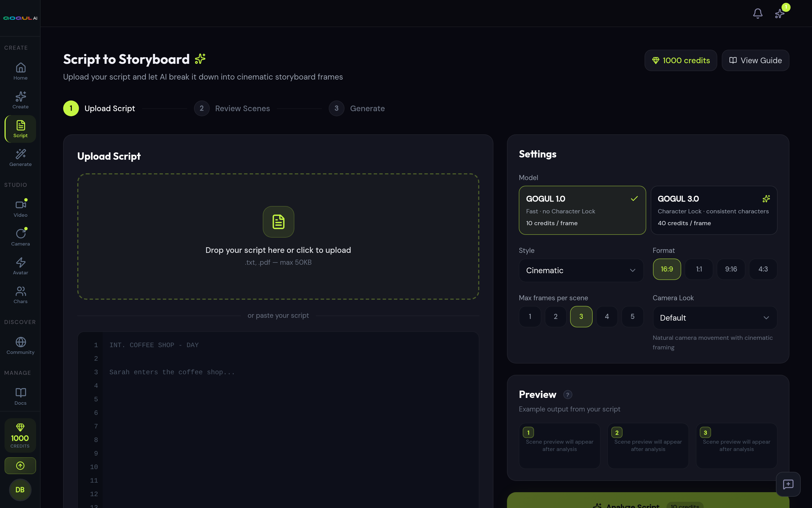Viewport: 812px width, 508px height.
Task: Set max frames per scene to 4
Action: [607, 316]
